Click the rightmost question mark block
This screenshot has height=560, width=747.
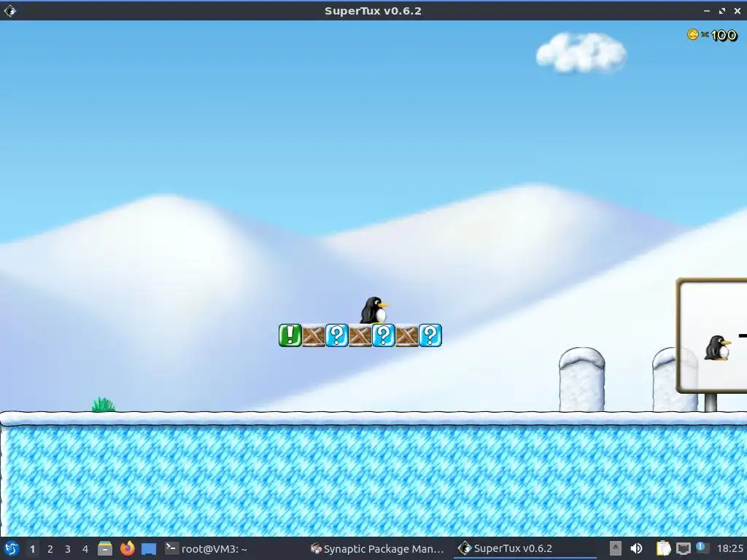tap(430, 335)
